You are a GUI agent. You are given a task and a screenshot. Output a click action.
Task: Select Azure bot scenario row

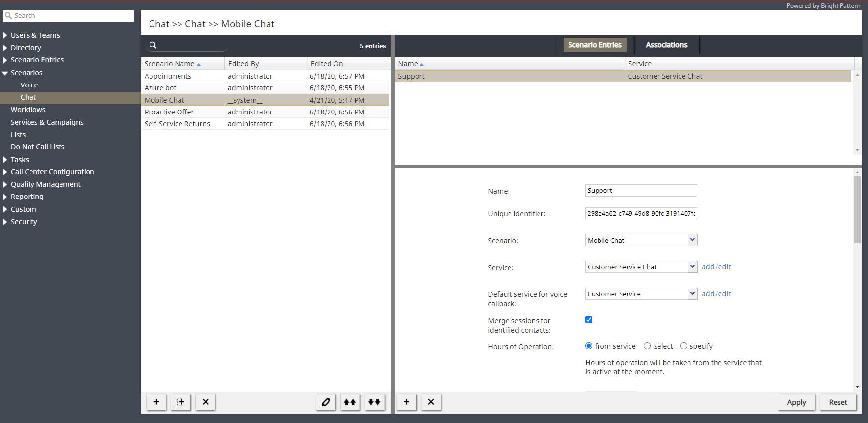click(x=265, y=88)
